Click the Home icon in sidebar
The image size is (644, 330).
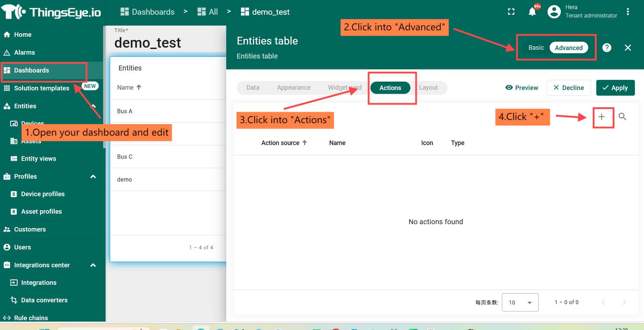[x=7, y=35]
